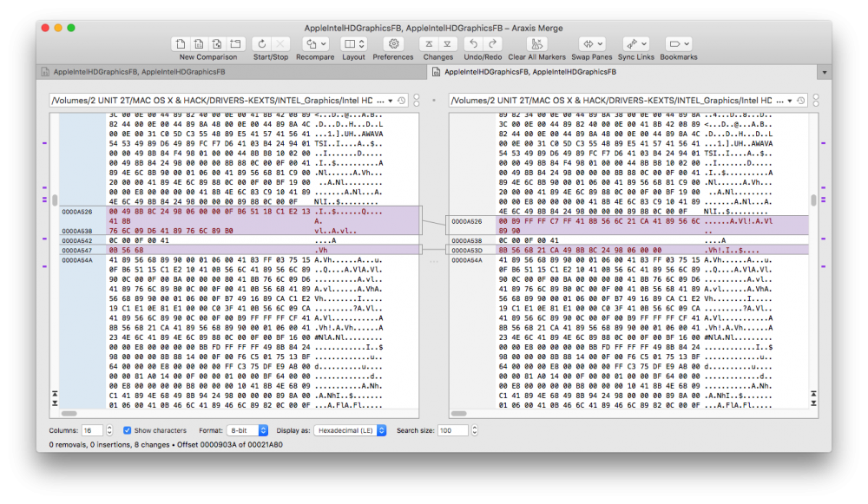868x504 pixels.
Task: Select the second AppleIntelHDGraphicsFB tab
Action: coord(621,72)
